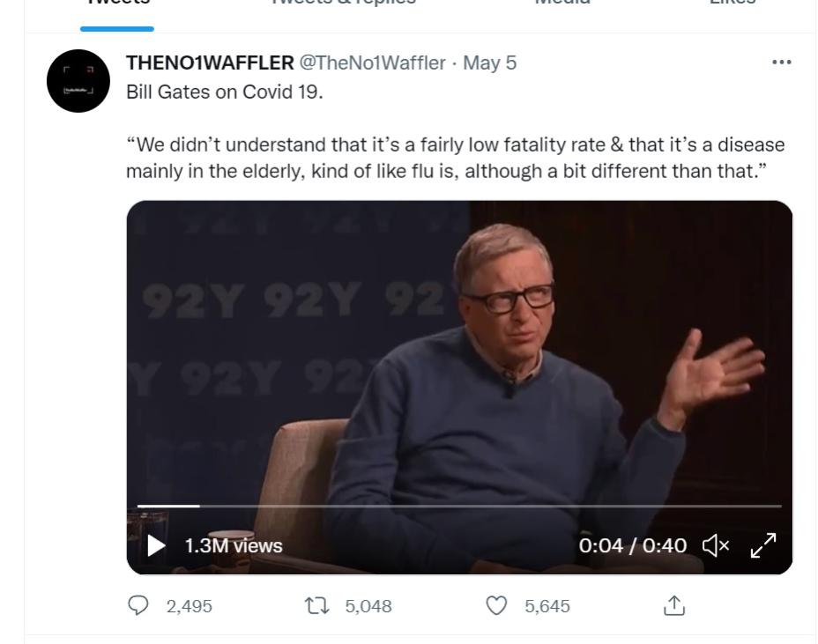The image size is (818, 644).
Task: Play the Bill Gates video
Action: click(x=156, y=546)
